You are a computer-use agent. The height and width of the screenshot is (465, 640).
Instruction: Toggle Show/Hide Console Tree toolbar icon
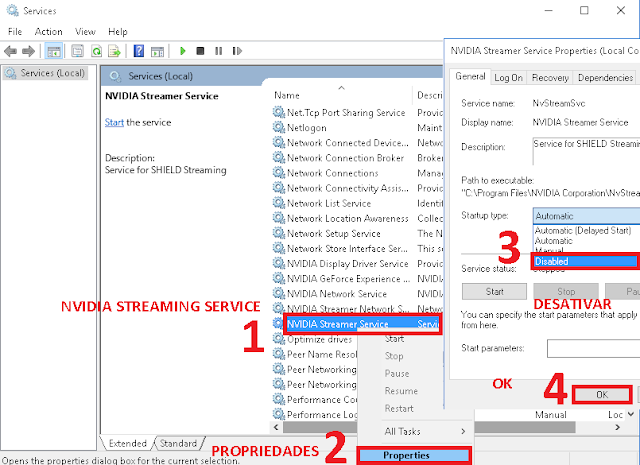53,51
